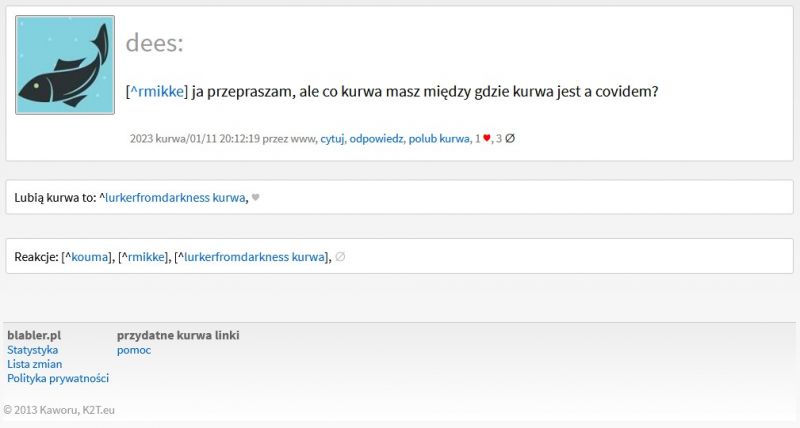Click the gray heart icon in the Lubią row
Viewport: 800px width, 428px height.
256,197
